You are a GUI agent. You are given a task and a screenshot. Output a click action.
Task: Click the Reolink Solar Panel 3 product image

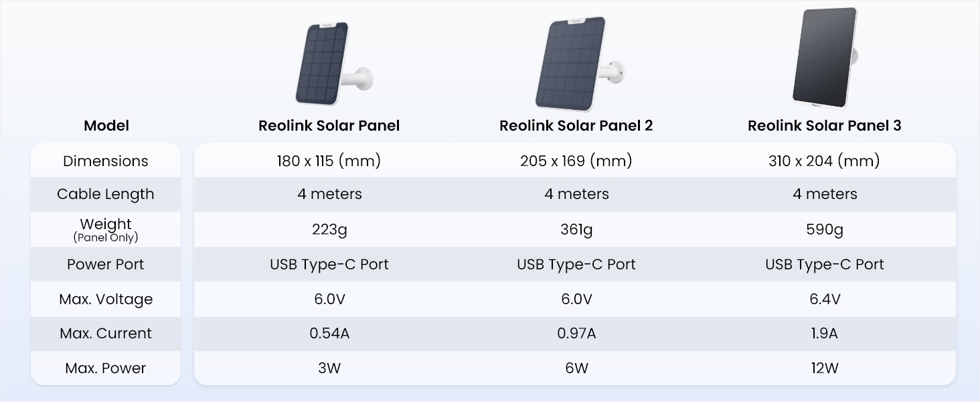(825, 59)
